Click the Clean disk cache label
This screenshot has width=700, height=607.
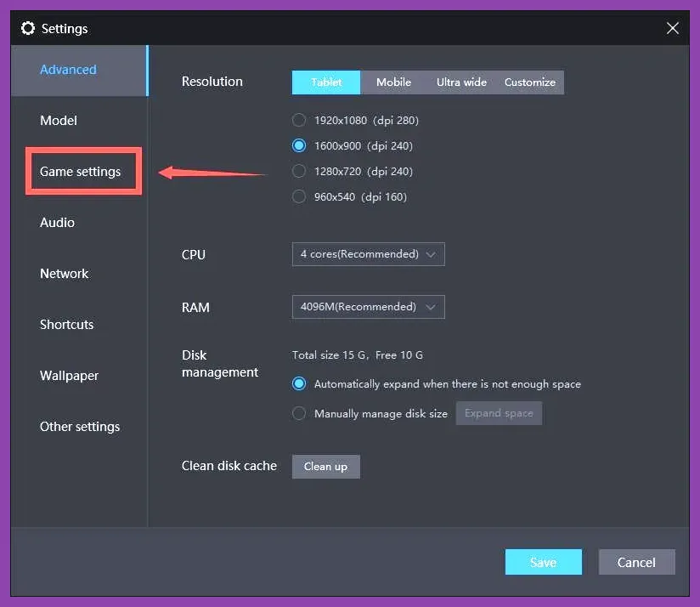229,466
